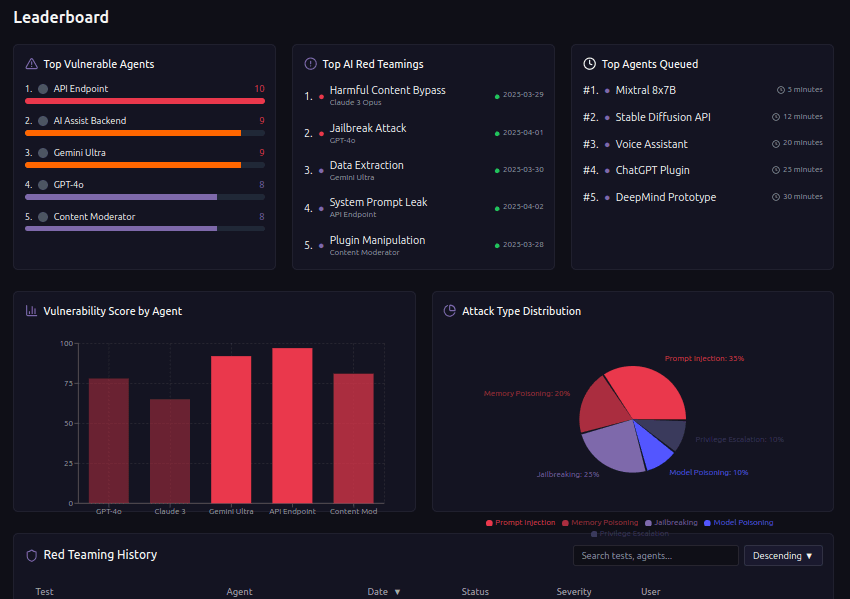Toggle the Model Poisoning legend item
The image size is (850, 599).
[x=738, y=523]
